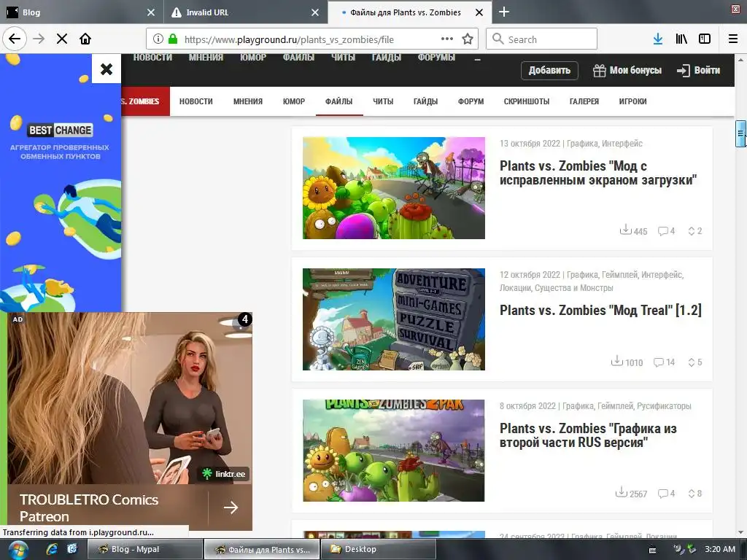Open the Desktop folder taskbar button

pyautogui.click(x=379, y=550)
